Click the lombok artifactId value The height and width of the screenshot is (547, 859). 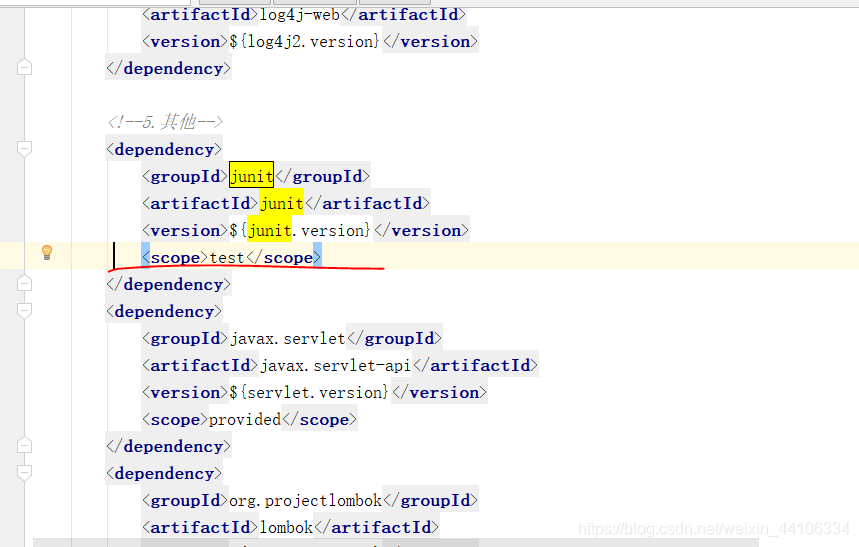click(286, 527)
